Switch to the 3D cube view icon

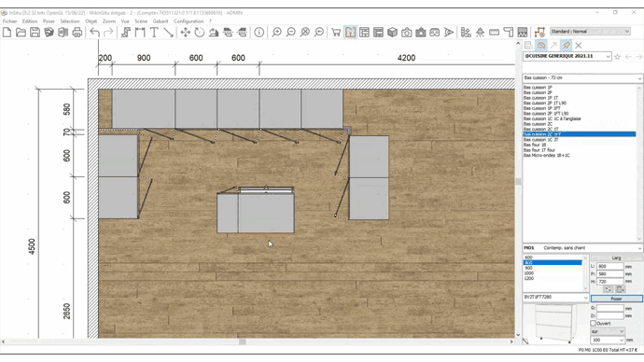392,33
